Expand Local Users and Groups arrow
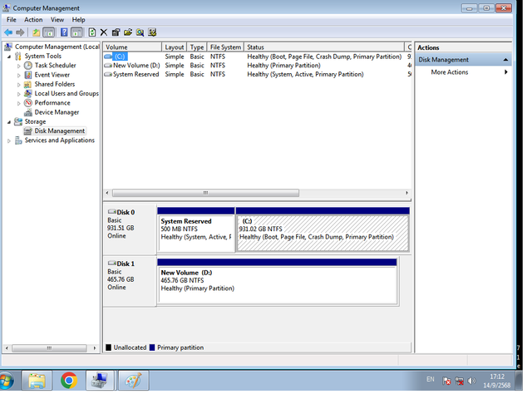The height and width of the screenshot is (399, 532). pyautogui.click(x=19, y=94)
